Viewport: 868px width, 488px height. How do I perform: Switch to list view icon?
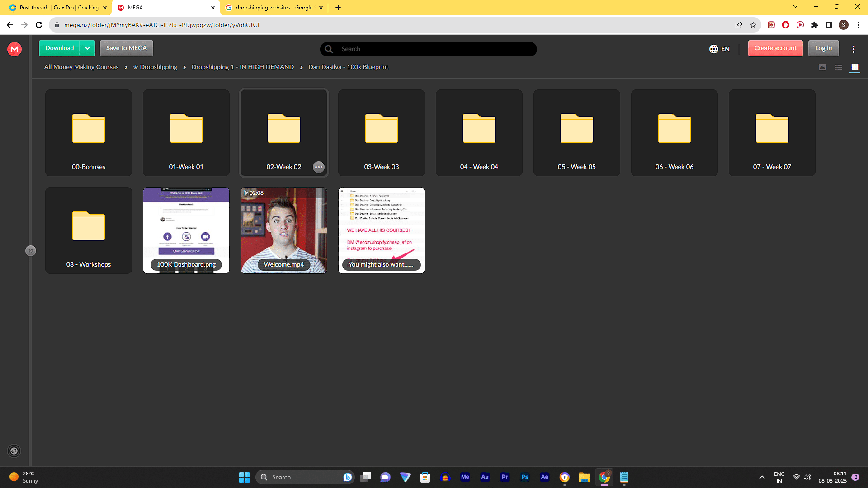(x=838, y=67)
